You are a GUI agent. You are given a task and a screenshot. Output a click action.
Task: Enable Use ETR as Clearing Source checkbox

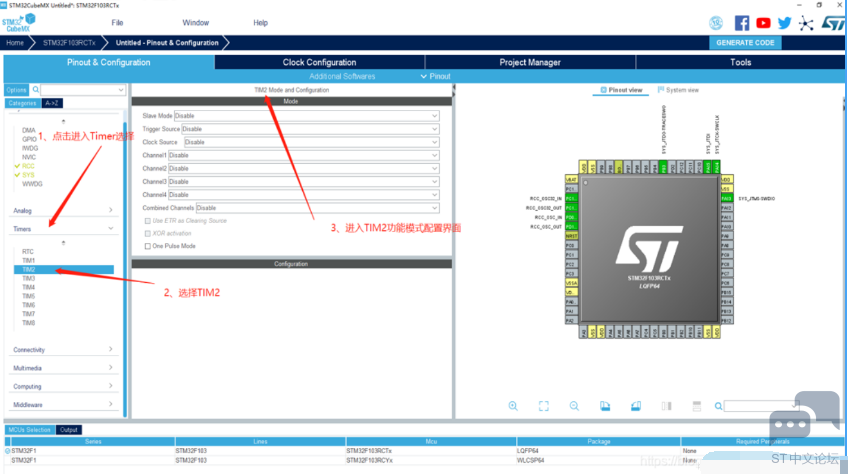[148, 221]
